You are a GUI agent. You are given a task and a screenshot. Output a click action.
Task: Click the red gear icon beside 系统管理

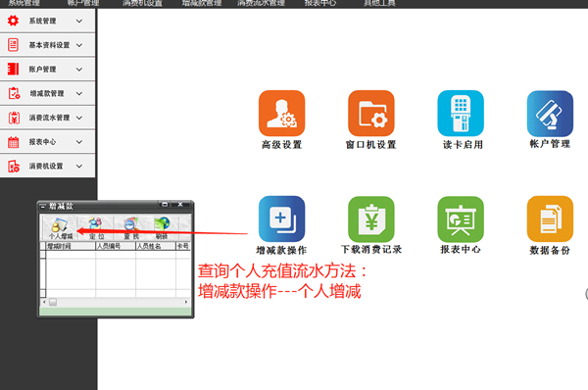(13, 21)
